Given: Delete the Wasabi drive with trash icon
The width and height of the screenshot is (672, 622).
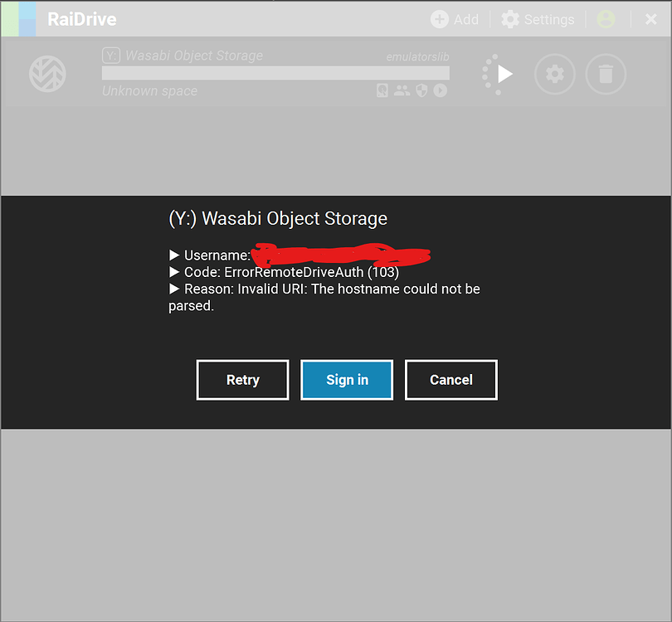Looking at the screenshot, I should click(606, 74).
